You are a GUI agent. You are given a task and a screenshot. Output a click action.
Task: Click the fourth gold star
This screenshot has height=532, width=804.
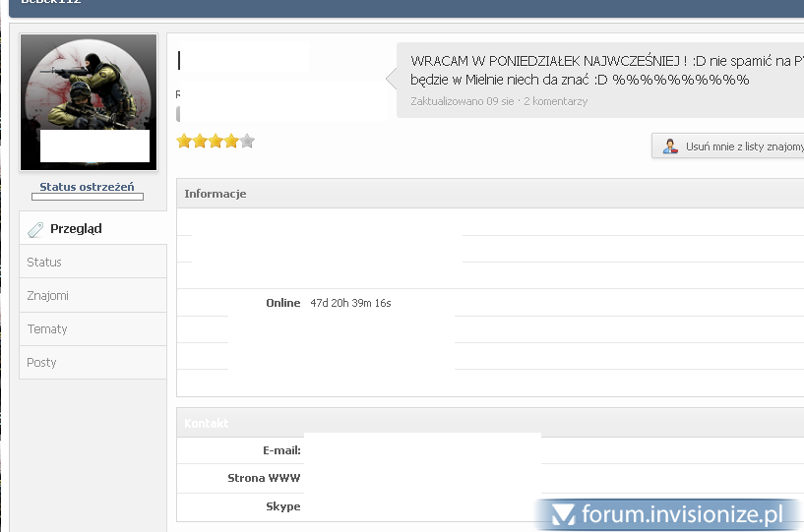[231, 142]
